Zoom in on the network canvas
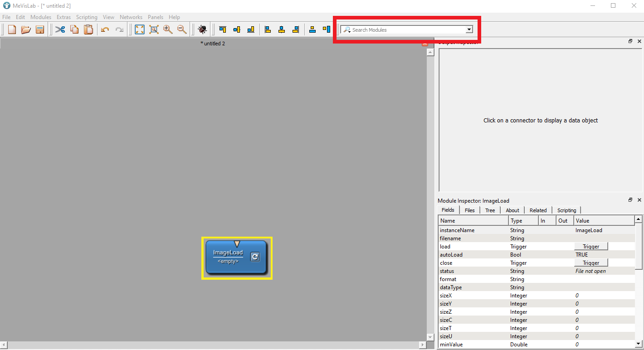The height and width of the screenshot is (350, 644). tap(168, 29)
